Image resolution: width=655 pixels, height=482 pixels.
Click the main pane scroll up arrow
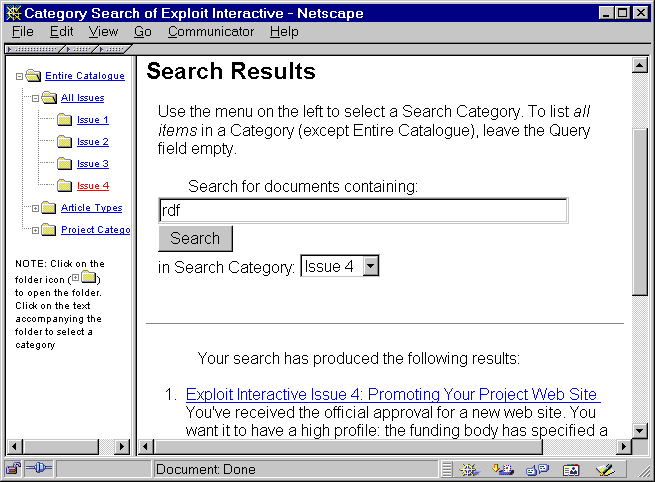pos(640,65)
